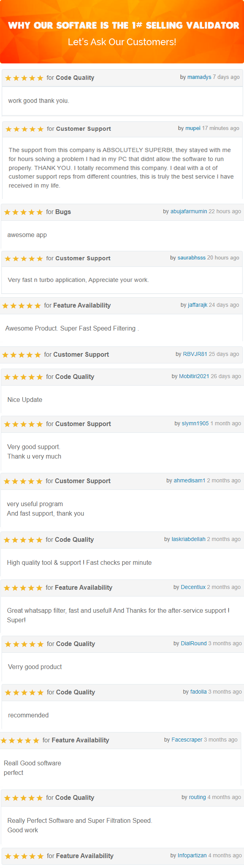
Task: Click the stars on RBVJR81's review
Action: [21, 355]
